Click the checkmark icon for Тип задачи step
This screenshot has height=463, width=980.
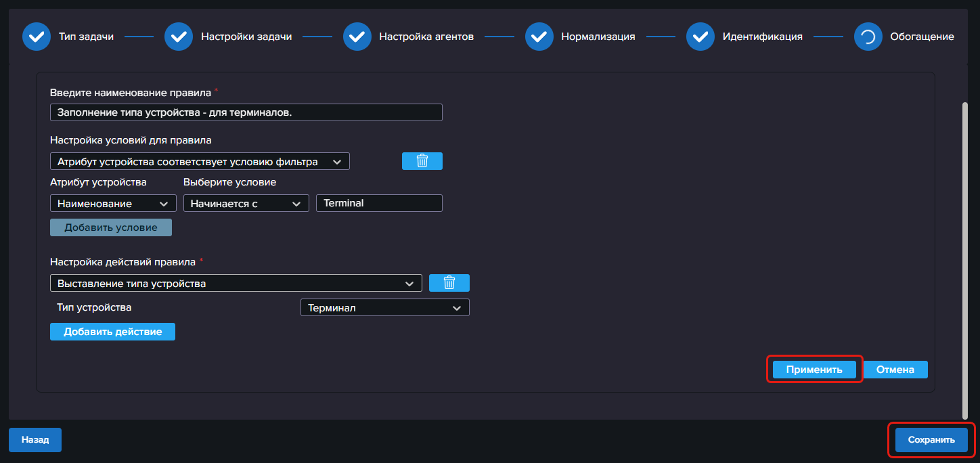(x=37, y=37)
